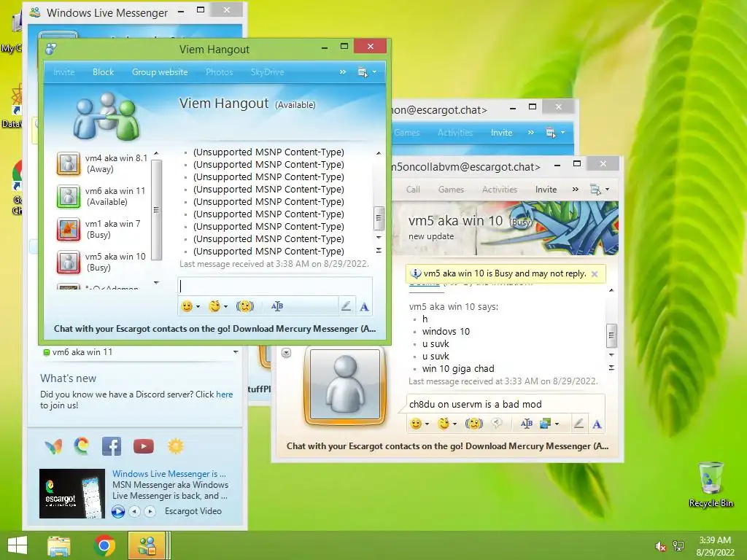Select vm5 aka win 10 member avatar in Viem Hangout
The image size is (747, 560).
pos(69,262)
